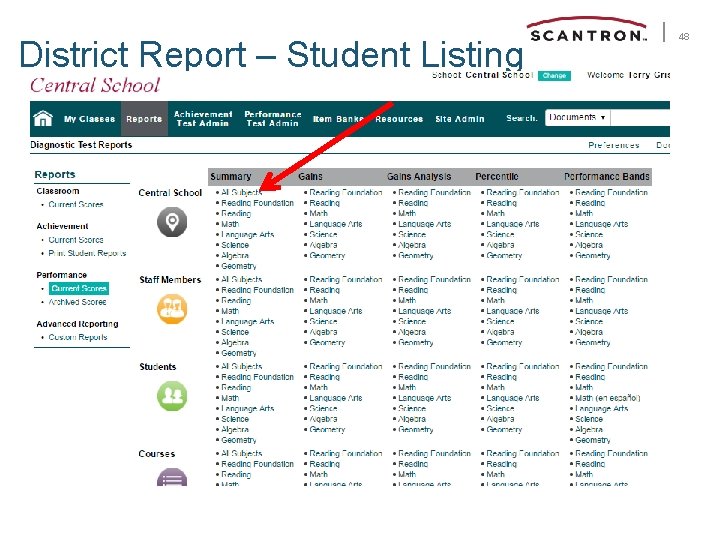The height and width of the screenshot is (540, 720).
Task: Open Print Student Reports link
Action: tap(87, 253)
